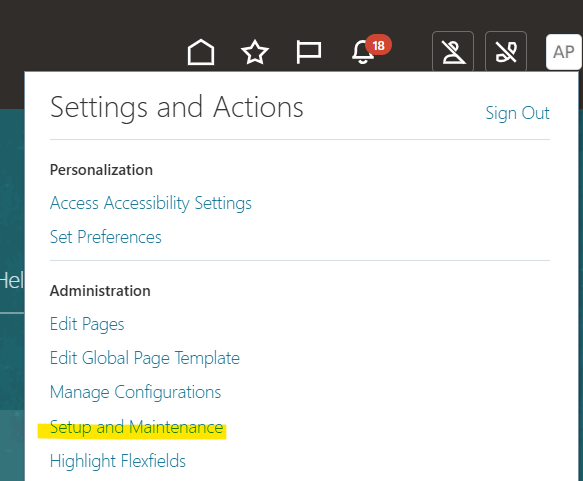
Task: Click the crossed-out person icon button
Action: pos(453,51)
